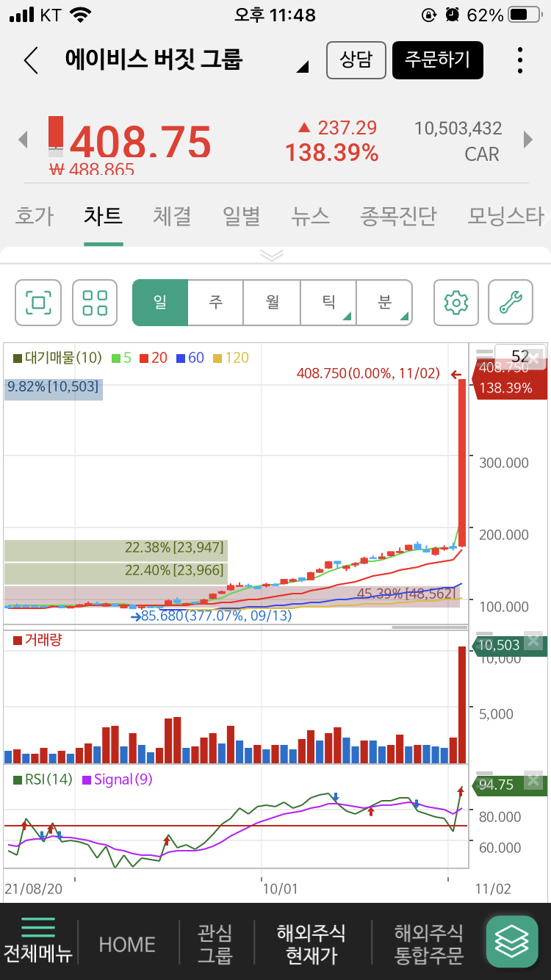Tap the 상담 consultation button
Viewport: 551px width, 980px height.
click(x=356, y=60)
